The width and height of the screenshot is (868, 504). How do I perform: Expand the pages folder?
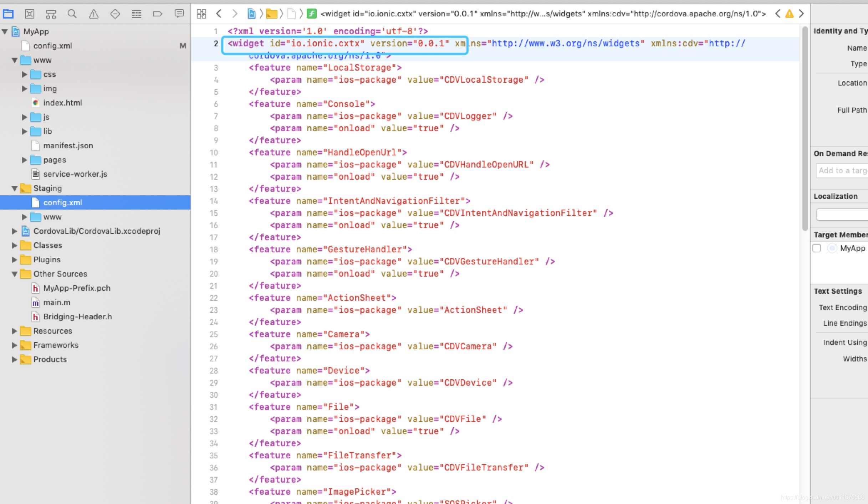pos(24,160)
